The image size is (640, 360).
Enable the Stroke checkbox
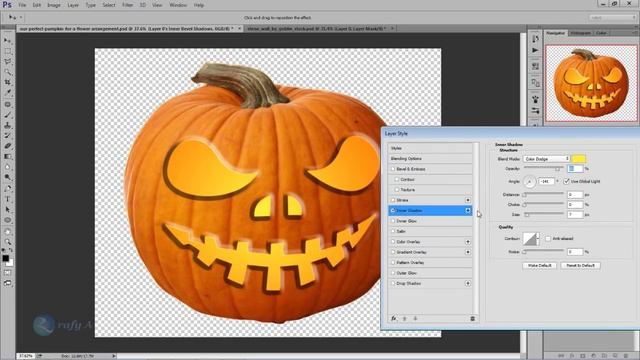[x=393, y=200]
